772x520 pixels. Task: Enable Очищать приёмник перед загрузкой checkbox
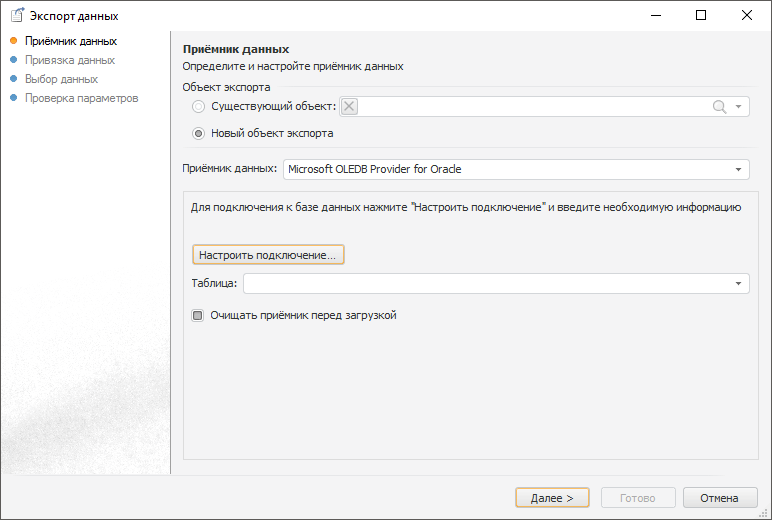(x=198, y=315)
